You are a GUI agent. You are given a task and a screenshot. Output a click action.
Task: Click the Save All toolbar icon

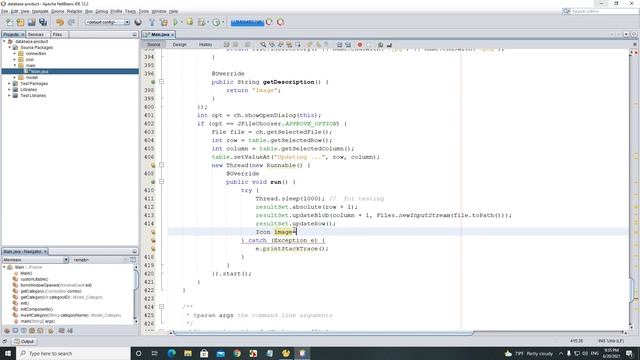pyautogui.click(x=43, y=22)
